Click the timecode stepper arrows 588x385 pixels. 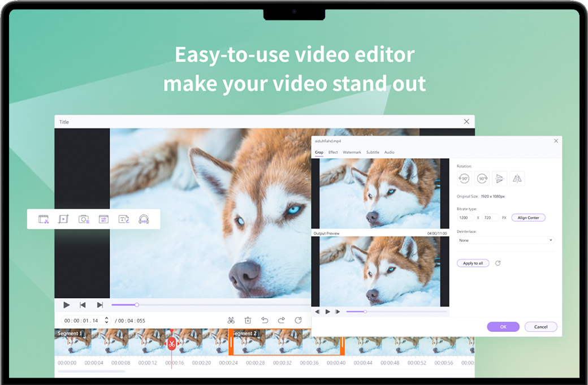click(106, 321)
